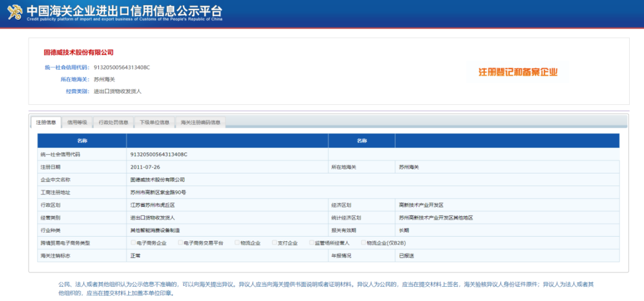
Task: Switch to the 信用等级 tab
Action: tap(77, 122)
